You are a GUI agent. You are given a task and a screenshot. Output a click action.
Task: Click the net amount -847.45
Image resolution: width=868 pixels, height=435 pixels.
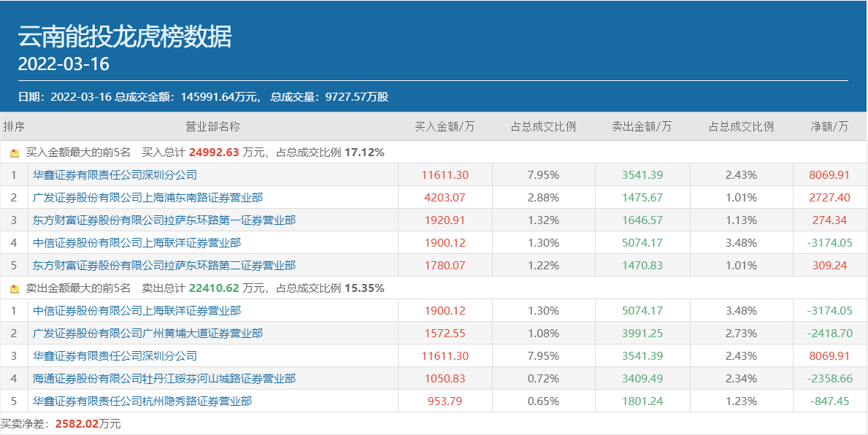pyautogui.click(x=829, y=401)
